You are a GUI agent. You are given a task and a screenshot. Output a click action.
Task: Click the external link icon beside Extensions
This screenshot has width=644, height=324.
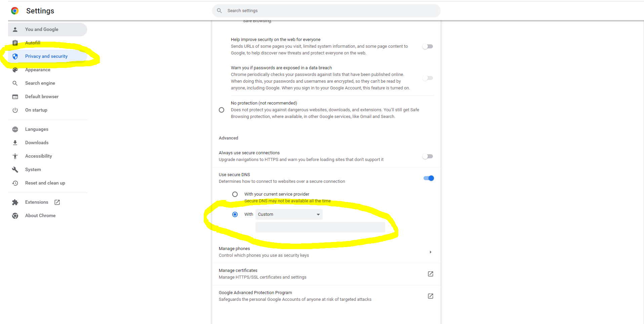point(57,202)
